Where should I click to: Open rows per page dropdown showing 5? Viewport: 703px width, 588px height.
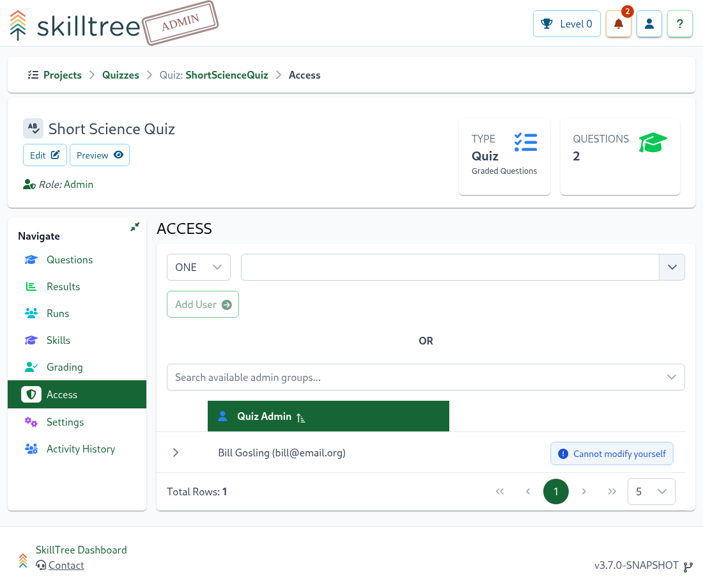(651, 491)
